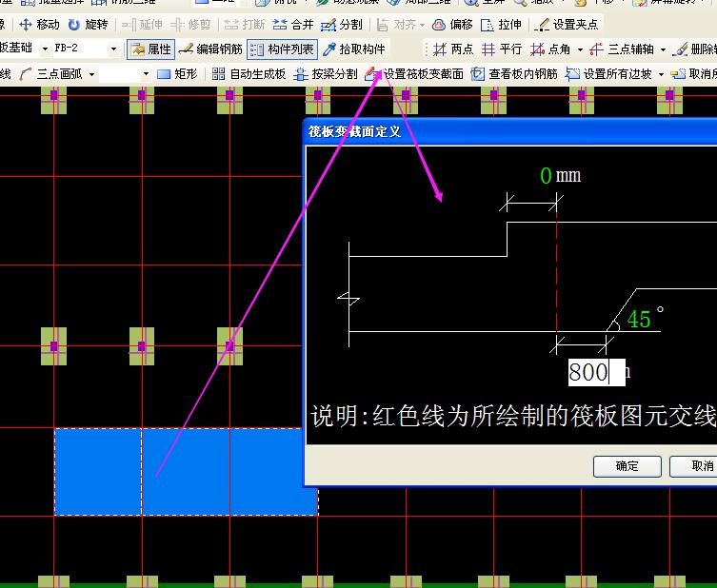Select 三点画弧 three-point arc tool
Screen dimensions: 717x588
point(50,73)
